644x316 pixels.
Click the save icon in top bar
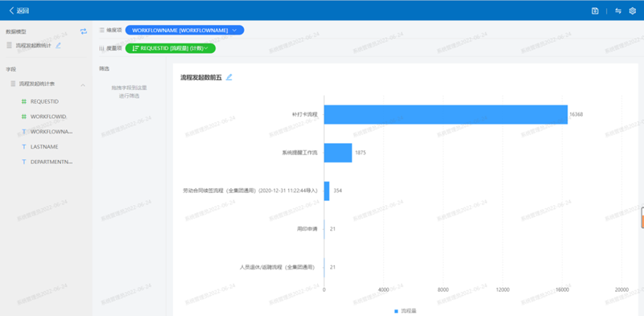coord(595,11)
